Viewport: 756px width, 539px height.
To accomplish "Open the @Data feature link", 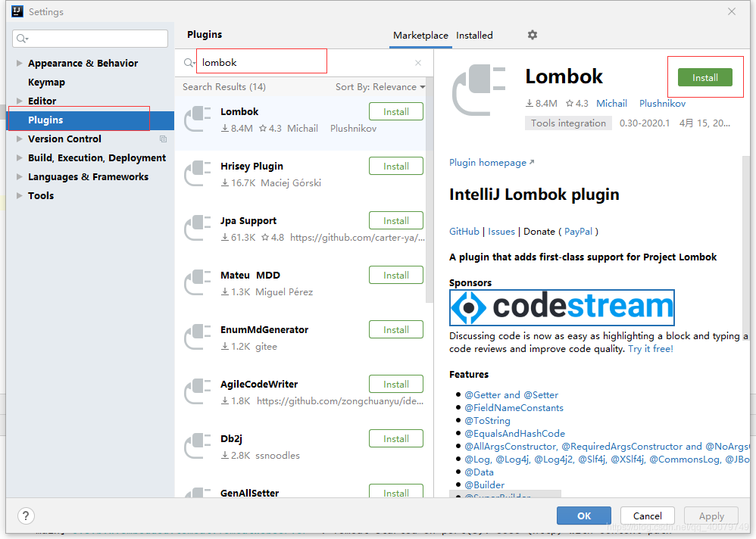I will (x=479, y=472).
